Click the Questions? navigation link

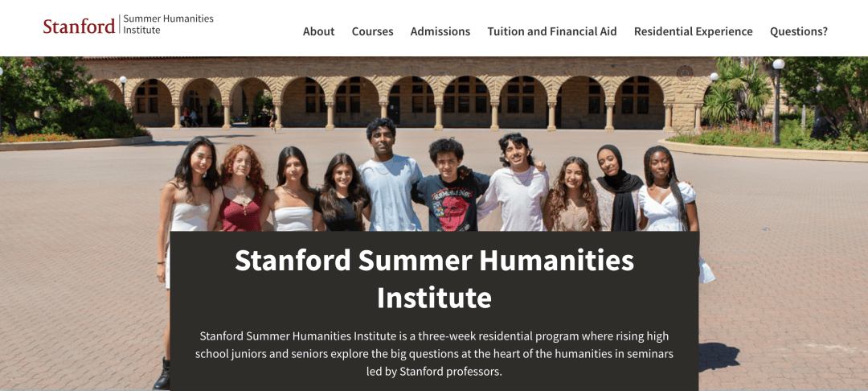(798, 31)
